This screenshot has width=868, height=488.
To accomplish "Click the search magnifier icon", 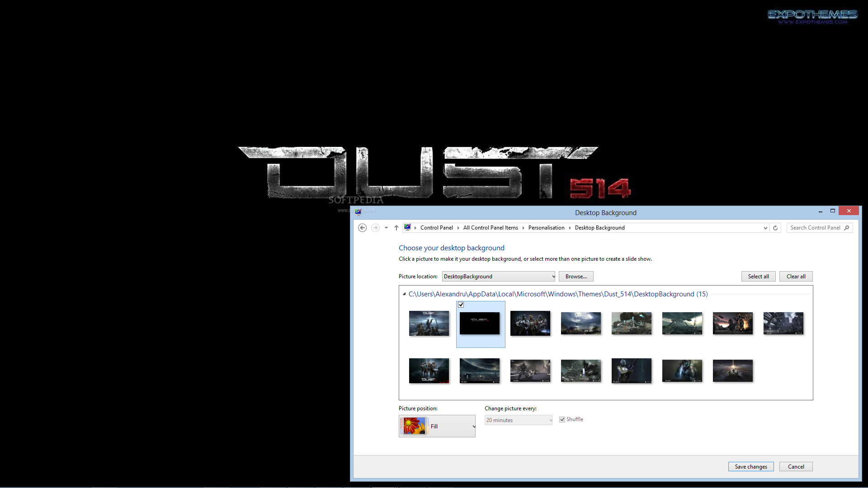I will click(847, 228).
